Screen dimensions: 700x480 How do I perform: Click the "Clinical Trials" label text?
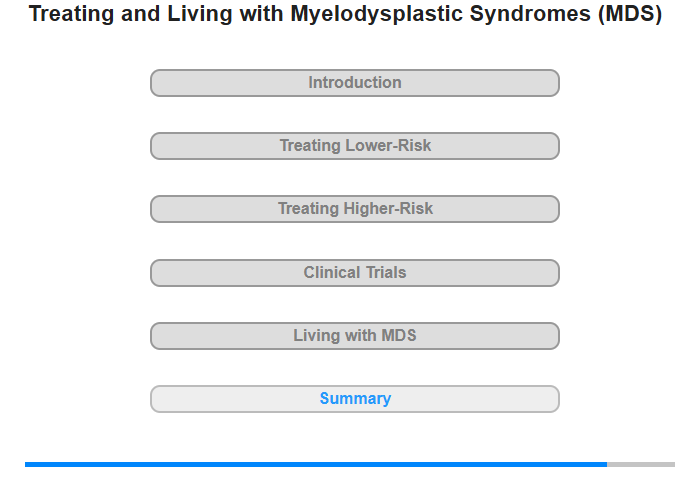(x=355, y=272)
